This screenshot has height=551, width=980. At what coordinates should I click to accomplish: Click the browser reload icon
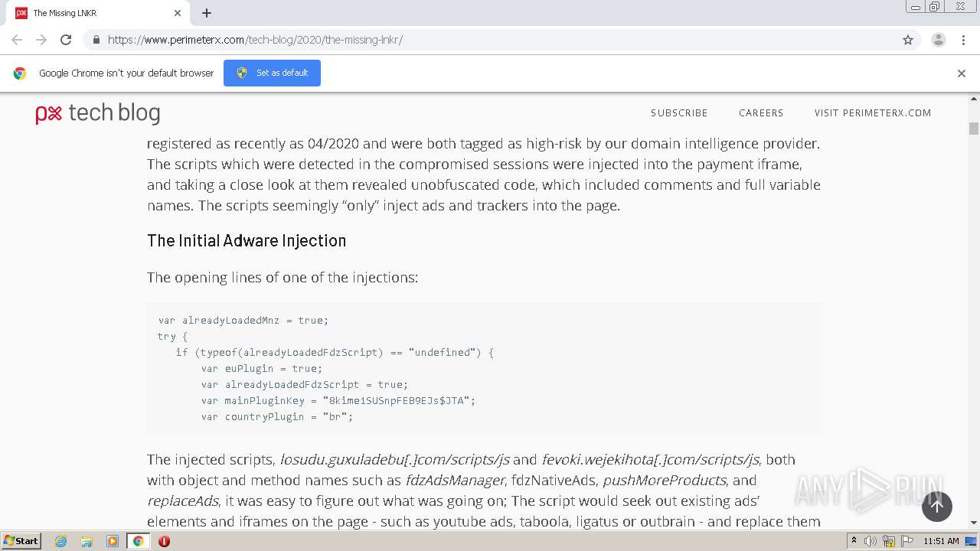tap(66, 40)
